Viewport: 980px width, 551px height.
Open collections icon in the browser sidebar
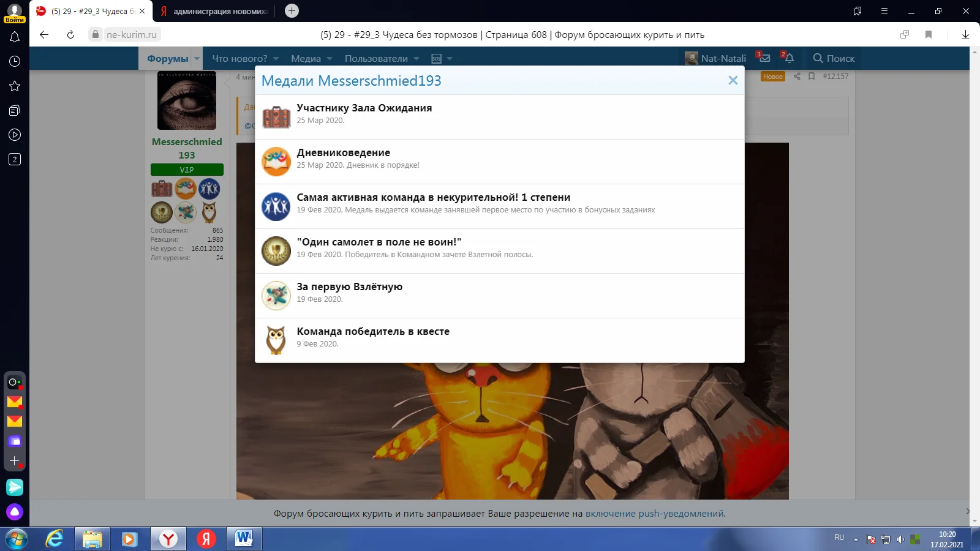click(15, 110)
